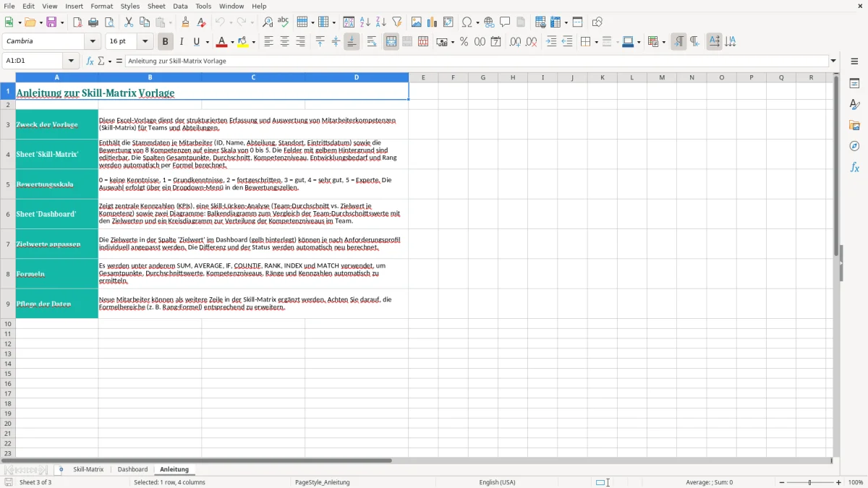Click the Print icon
This screenshot has height=488, width=868.
tap(93, 22)
